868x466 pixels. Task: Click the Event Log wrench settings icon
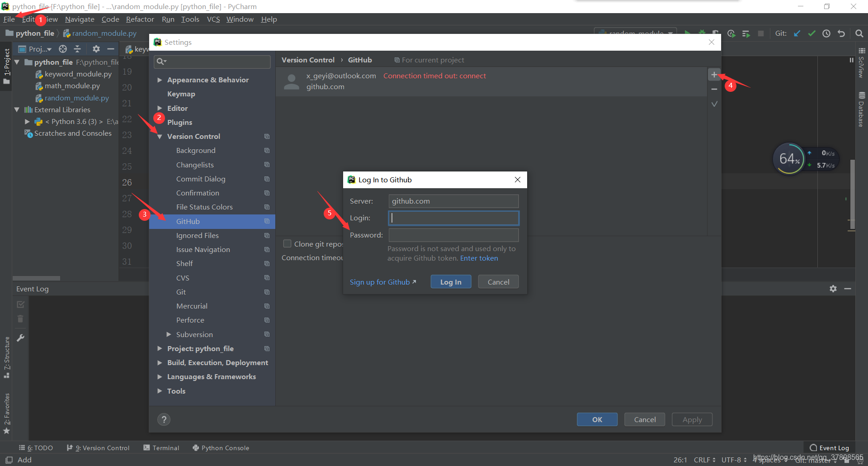20,338
